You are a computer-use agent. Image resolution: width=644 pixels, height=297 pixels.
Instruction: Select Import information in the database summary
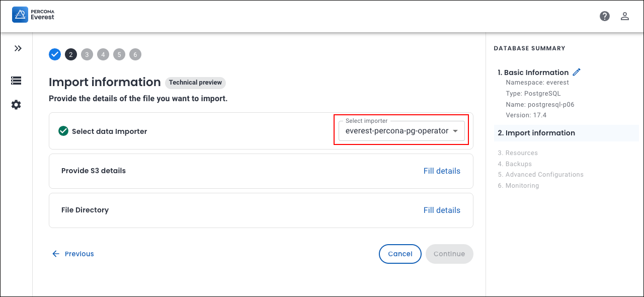coord(536,133)
